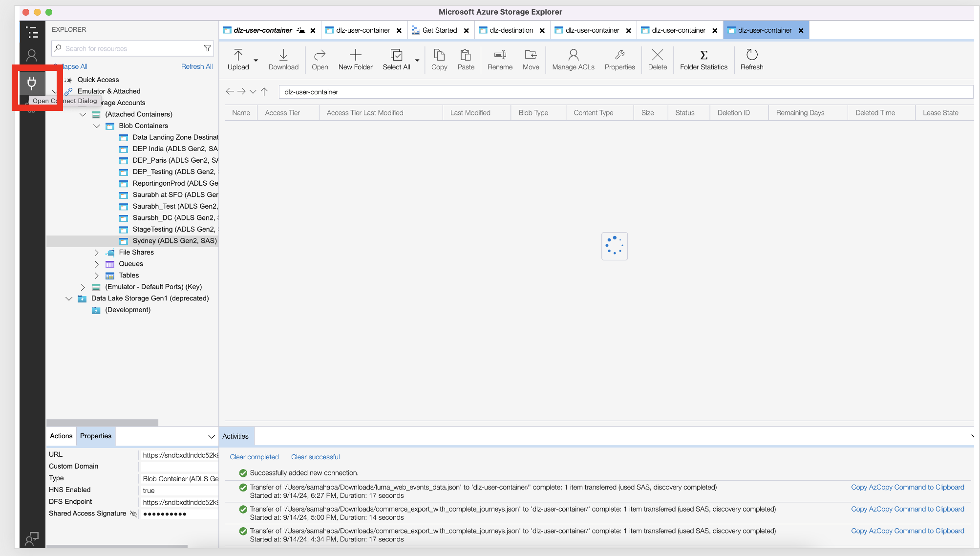Collapse the Blob Containers tree node
The image size is (980, 556).
click(97, 126)
